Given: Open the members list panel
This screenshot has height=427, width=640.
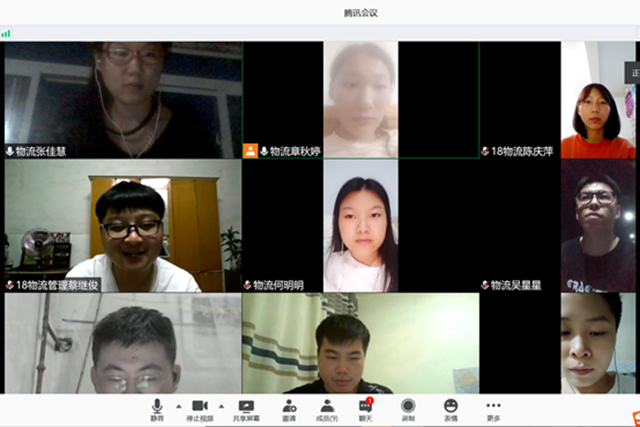Looking at the screenshot, I should pyautogui.click(x=327, y=408).
